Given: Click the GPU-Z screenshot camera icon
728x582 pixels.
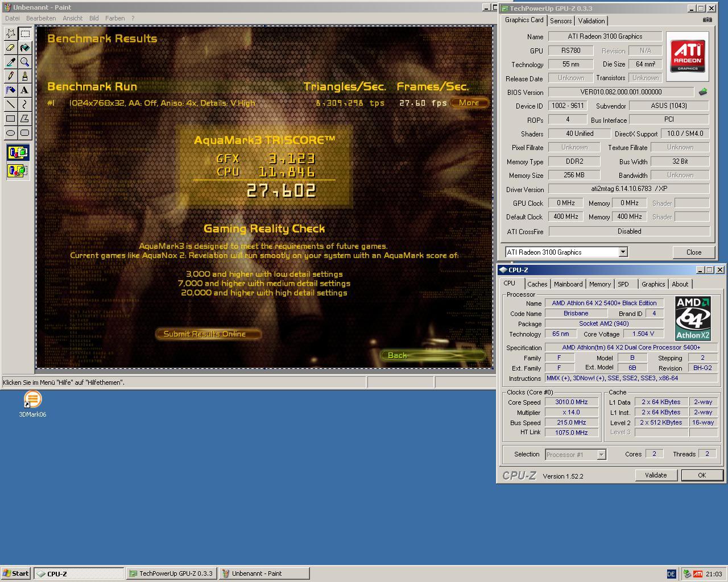Looking at the screenshot, I should (x=707, y=20).
